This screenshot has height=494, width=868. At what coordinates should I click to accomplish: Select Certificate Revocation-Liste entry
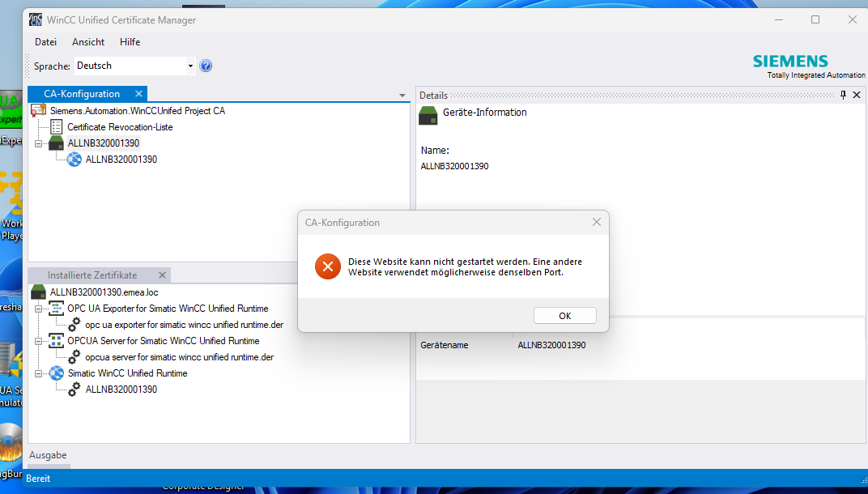[120, 127]
